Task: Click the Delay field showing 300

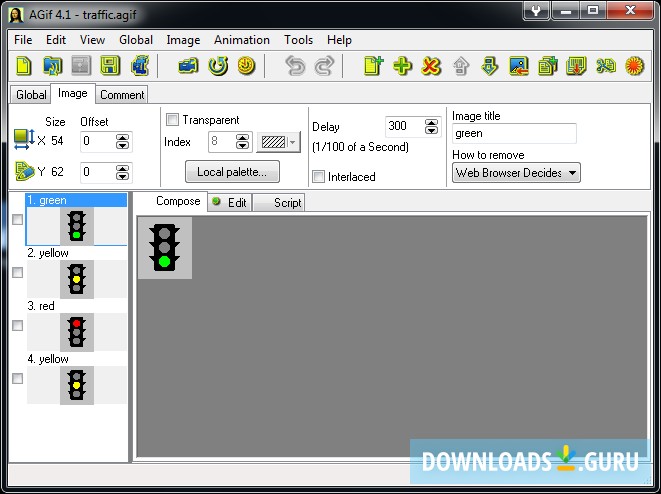Action: coord(405,126)
